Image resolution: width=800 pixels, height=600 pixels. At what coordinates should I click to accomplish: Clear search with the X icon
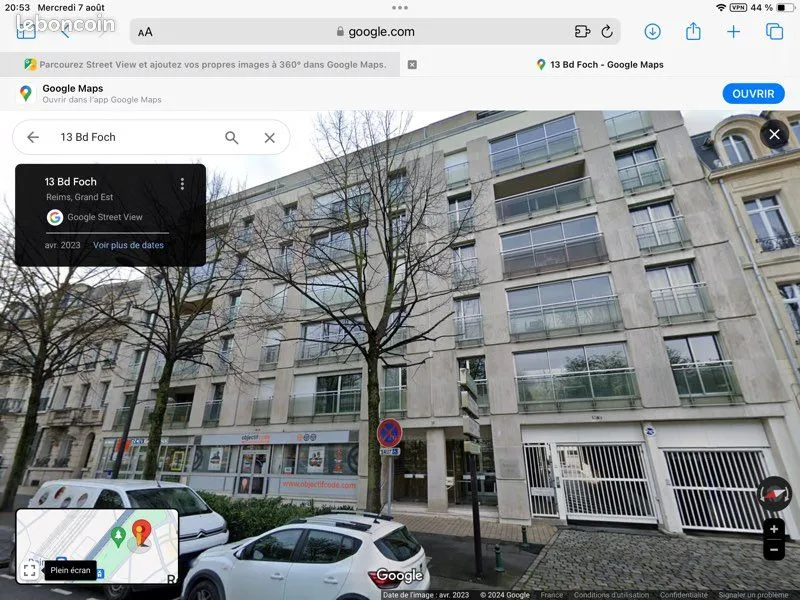pos(269,137)
